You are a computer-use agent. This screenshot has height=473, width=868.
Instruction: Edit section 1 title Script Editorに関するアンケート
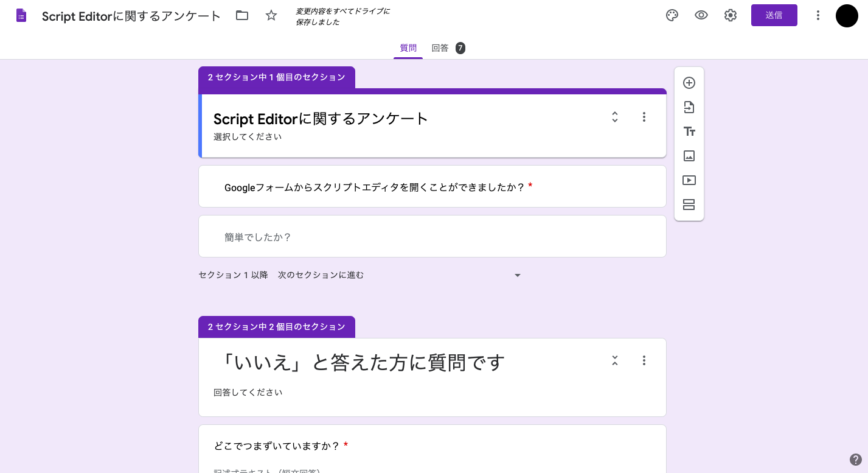[321, 118]
